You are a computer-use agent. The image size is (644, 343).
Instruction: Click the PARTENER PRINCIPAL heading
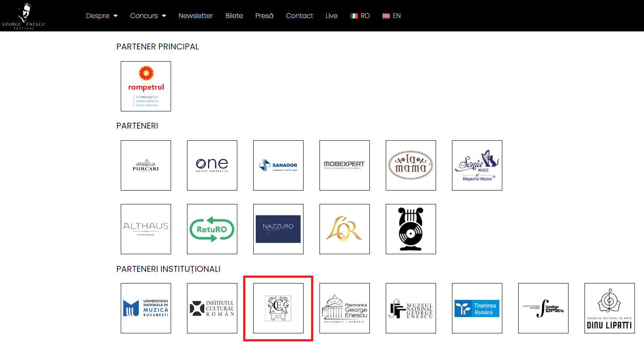[158, 47]
